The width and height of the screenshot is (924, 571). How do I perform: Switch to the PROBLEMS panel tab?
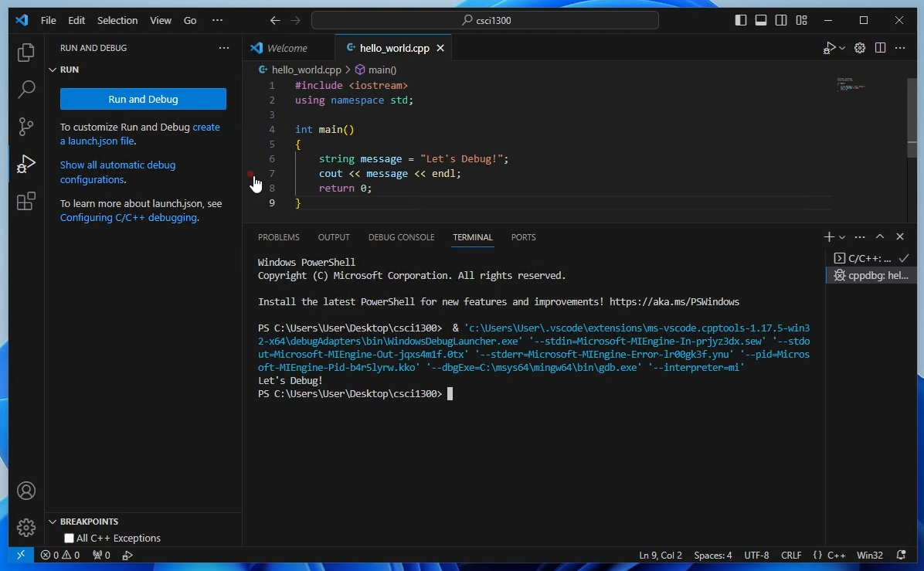pos(279,237)
